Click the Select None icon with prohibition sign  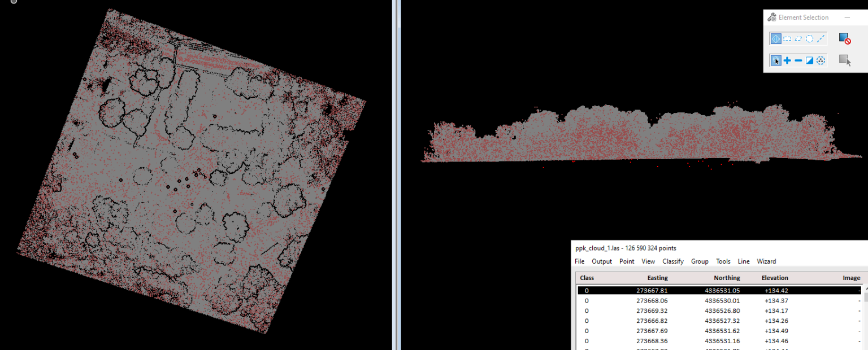coord(845,38)
